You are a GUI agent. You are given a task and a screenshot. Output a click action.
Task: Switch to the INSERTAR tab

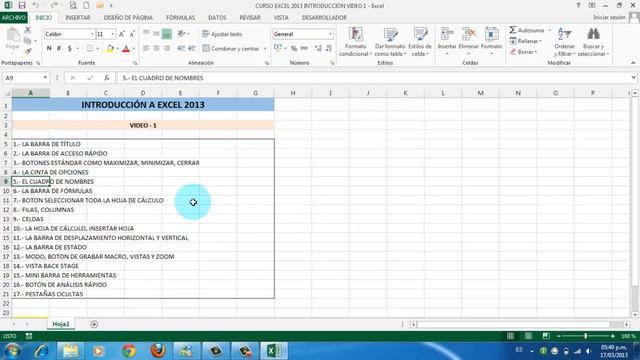pyautogui.click(x=78, y=18)
